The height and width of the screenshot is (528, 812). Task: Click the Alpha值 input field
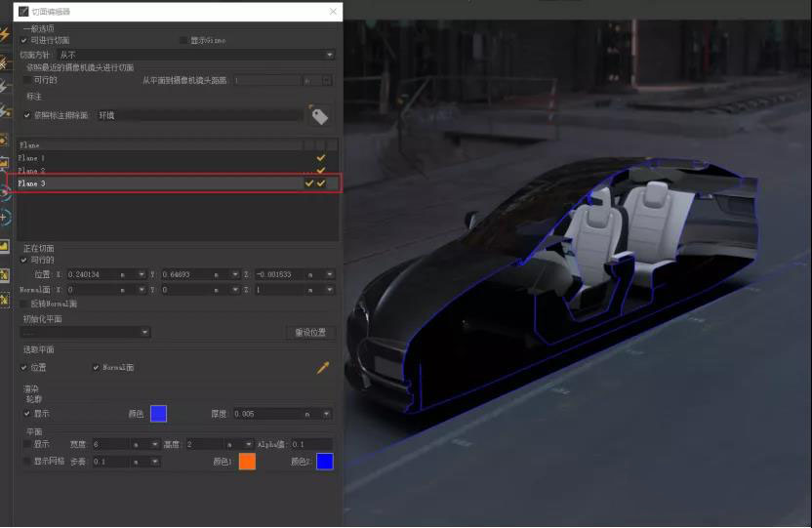click(x=311, y=444)
